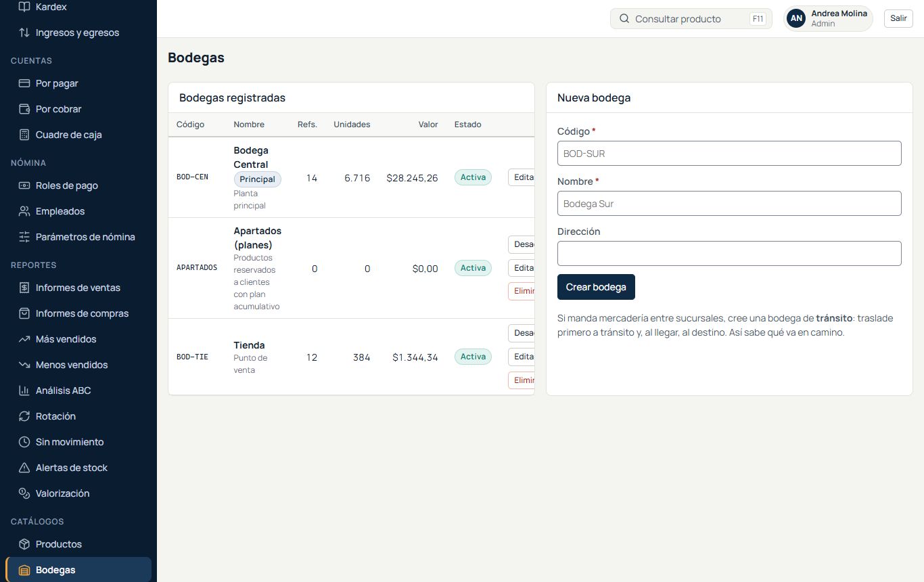Click the Informes de ventas receipt icon
Viewport: 924px width, 582px height.
(x=24, y=288)
